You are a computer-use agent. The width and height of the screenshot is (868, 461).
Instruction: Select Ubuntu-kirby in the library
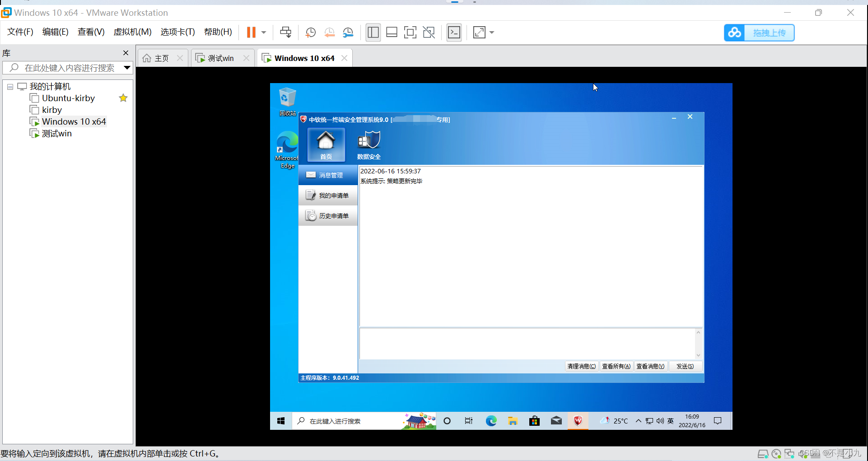click(68, 98)
